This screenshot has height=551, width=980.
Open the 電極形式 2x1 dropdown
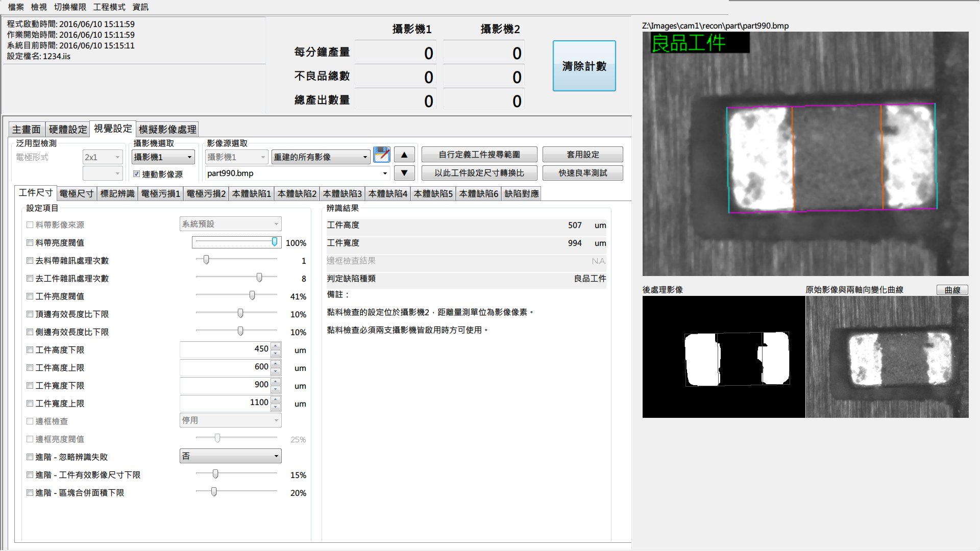tap(102, 157)
